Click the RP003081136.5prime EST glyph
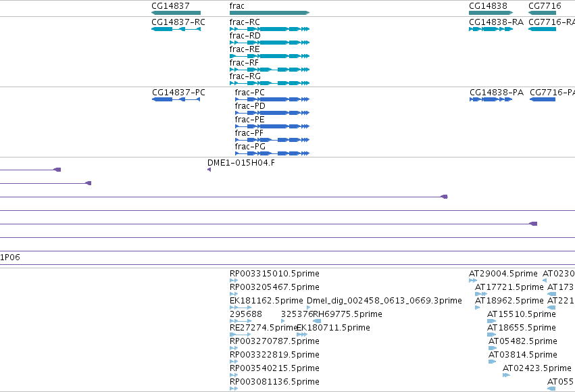575x392 pixels. (x=234, y=389)
